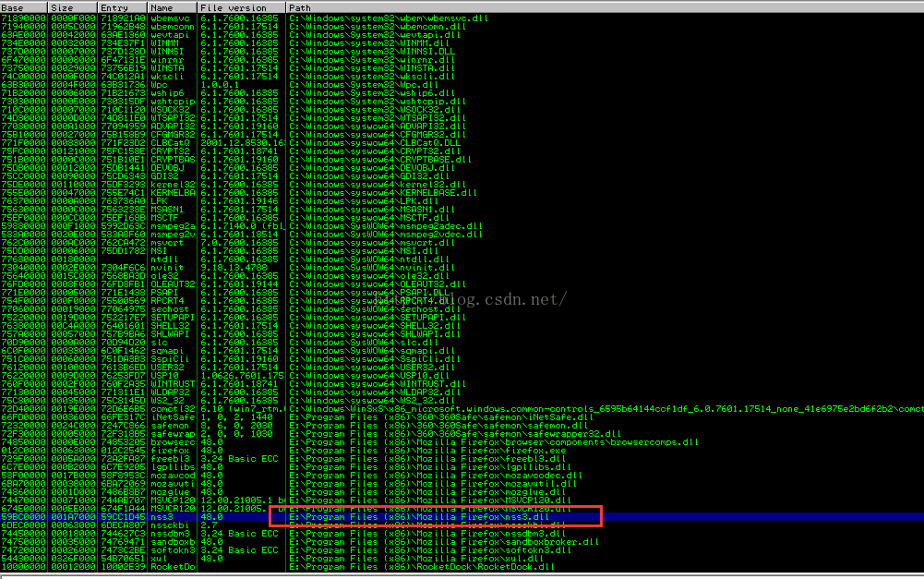Select base address 10000000
Screen dimensions: 924x579
[x=24, y=567]
